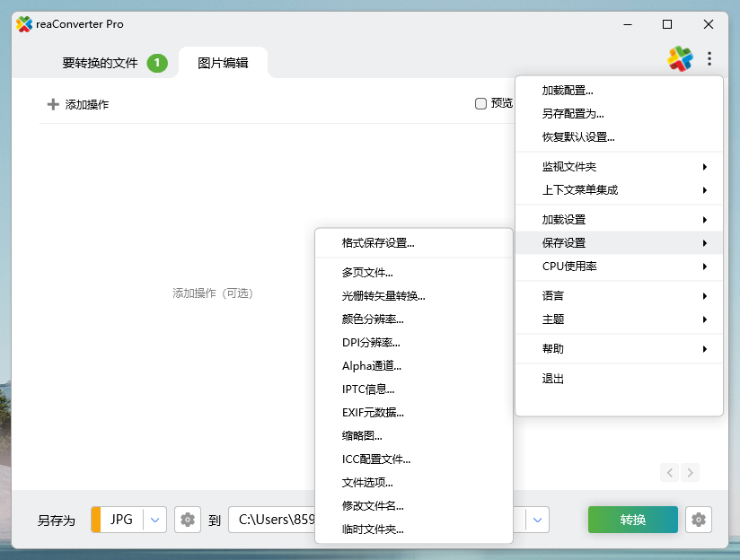Expand the 上下文菜单集成 submenu

click(619, 190)
